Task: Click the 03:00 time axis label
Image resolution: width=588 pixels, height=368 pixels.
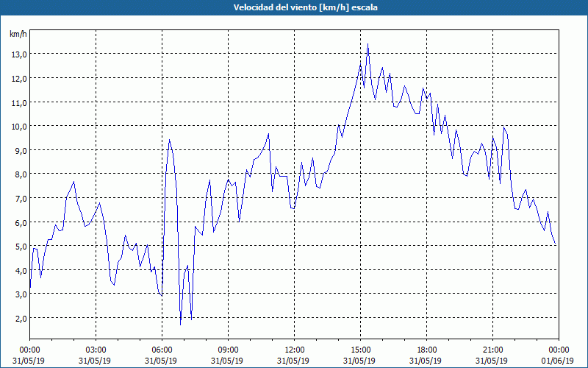Action: [x=96, y=350]
